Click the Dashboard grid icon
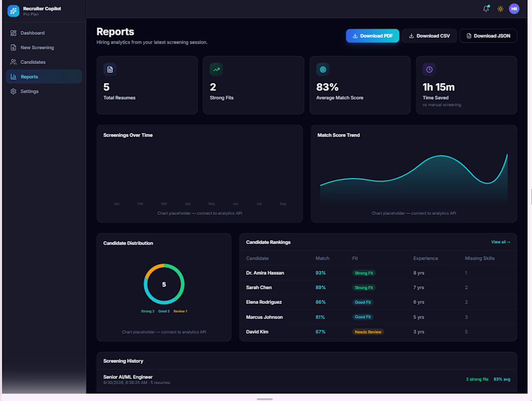Image resolution: width=532 pixels, height=401 pixels. pos(13,33)
